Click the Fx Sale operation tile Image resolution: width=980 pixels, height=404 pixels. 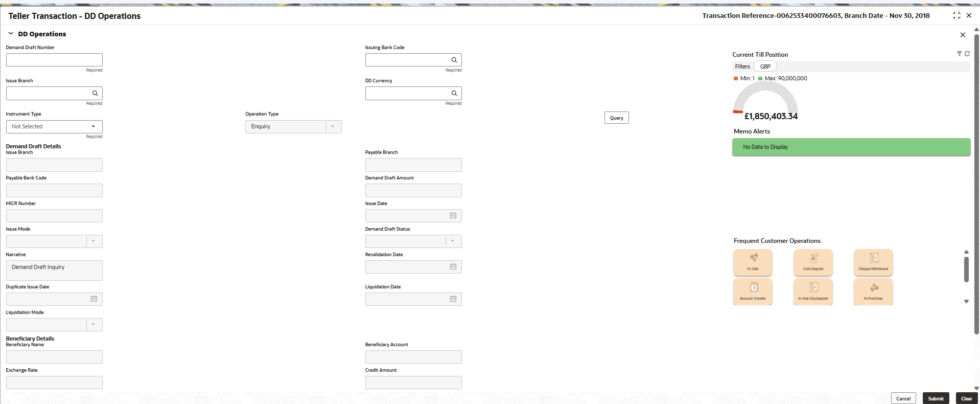click(x=753, y=262)
